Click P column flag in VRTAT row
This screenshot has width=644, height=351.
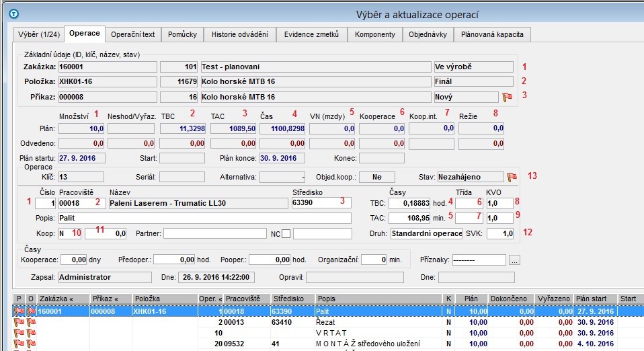pos(19,333)
